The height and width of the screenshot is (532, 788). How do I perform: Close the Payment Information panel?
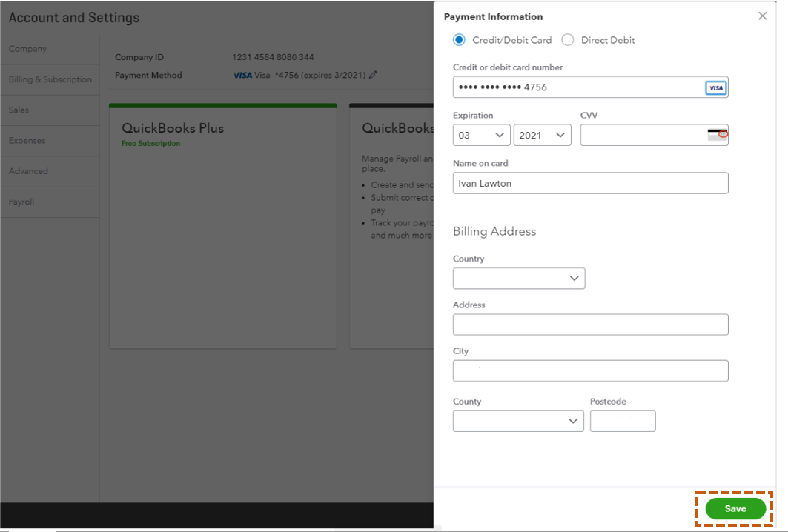pos(762,16)
